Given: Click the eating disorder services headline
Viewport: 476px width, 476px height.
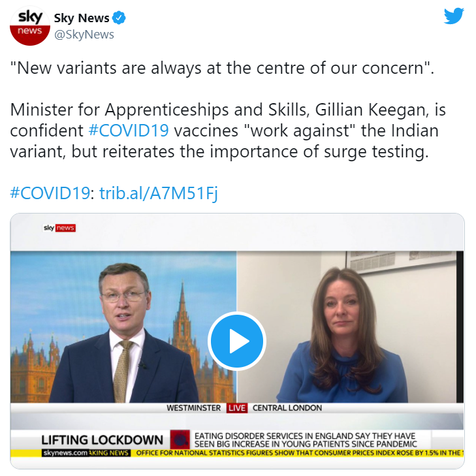Looking at the screenshot, I should 306,440.
